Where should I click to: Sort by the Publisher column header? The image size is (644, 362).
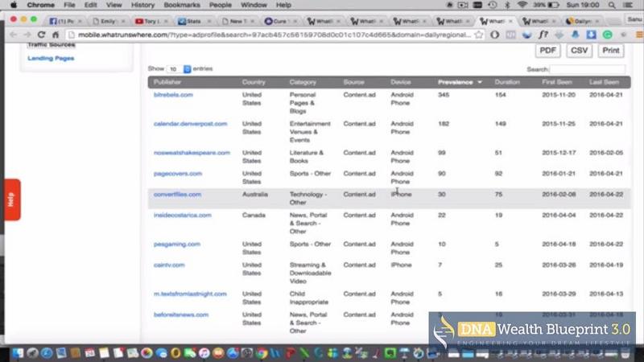click(167, 82)
